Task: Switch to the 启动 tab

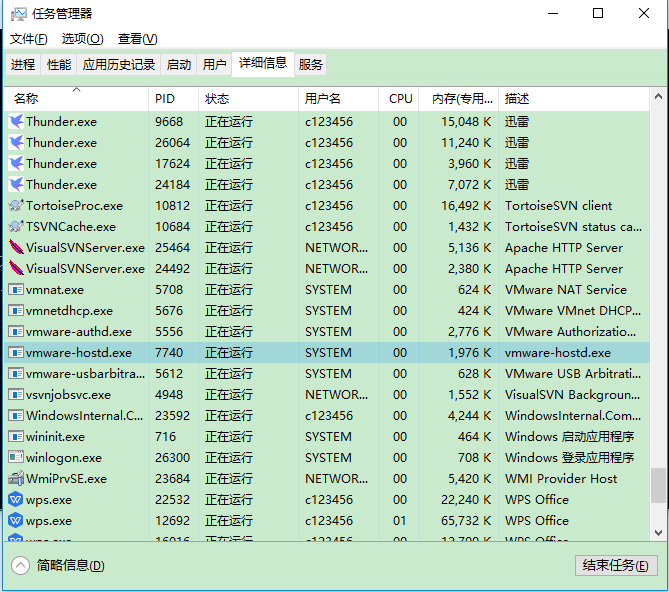Action: pyautogui.click(x=178, y=64)
